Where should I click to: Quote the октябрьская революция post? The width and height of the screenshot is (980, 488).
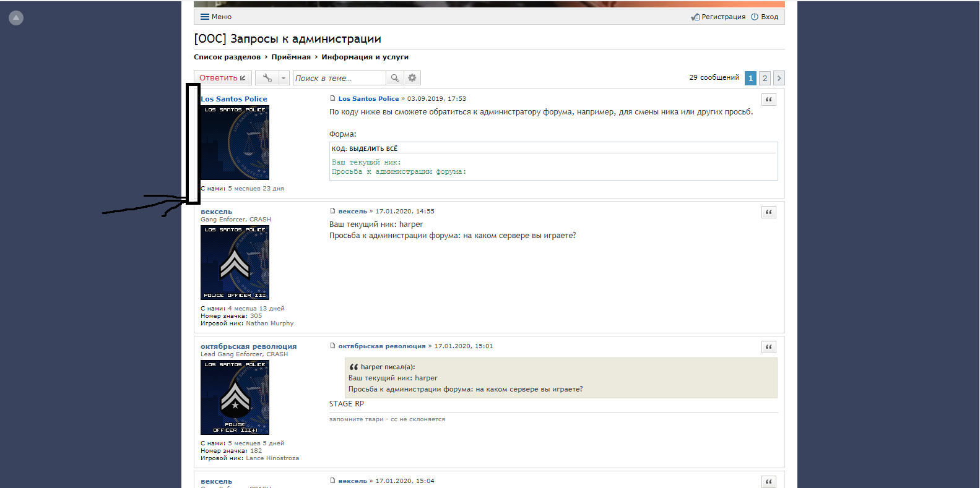pyautogui.click(x=768, y=347)
